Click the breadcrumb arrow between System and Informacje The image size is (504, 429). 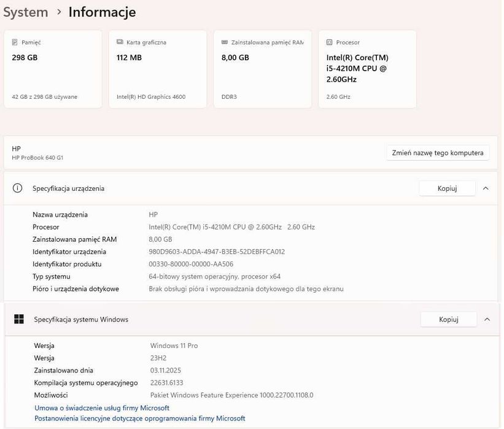point(58,12)
